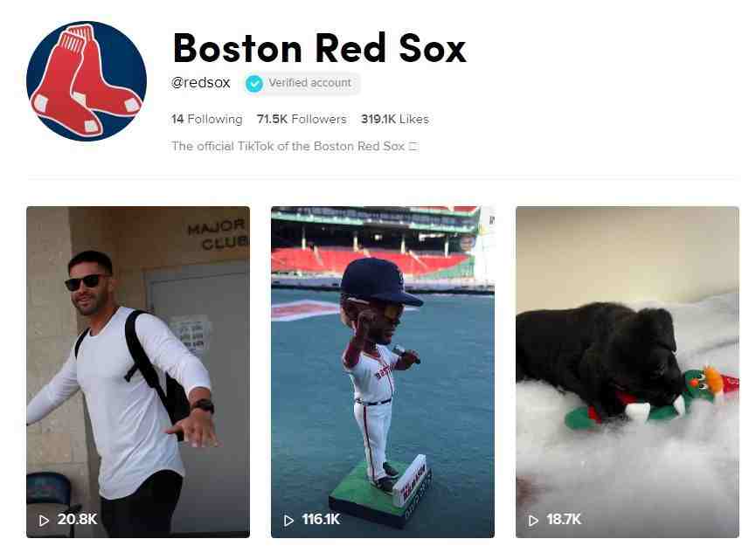Click the play icon on the 20.8K video
Image resolution: width=756 pixels, height=546 pixels.
click(x=44, y=521)
